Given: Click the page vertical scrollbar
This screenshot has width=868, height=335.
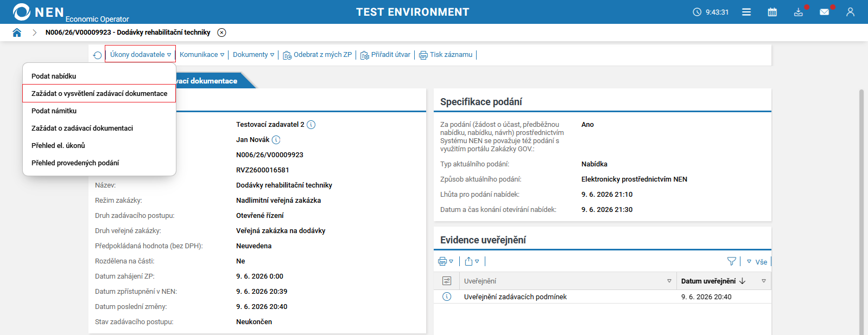Looking at the screenshot, I should (861, 211).
